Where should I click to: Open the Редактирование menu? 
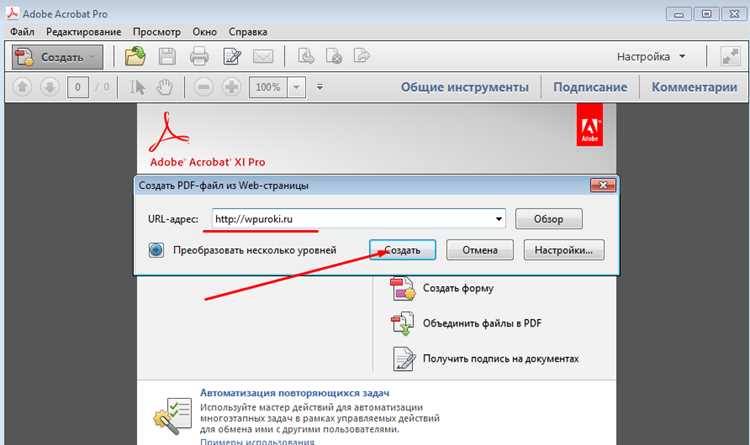[x=83, y=32]
